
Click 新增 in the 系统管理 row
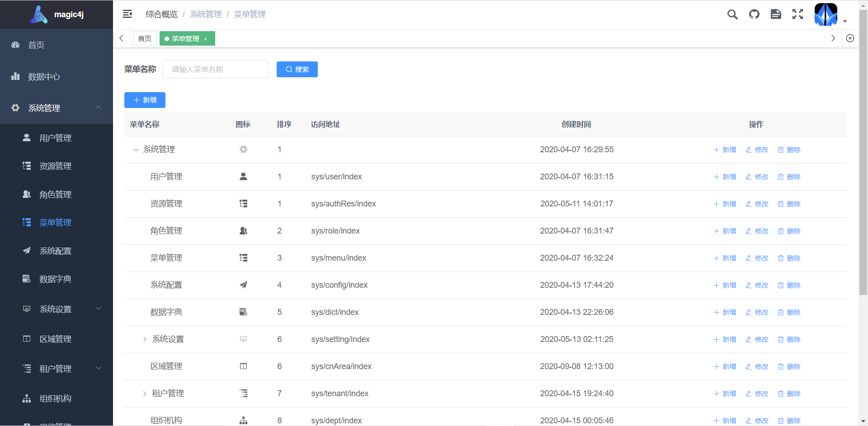coord(725,150)
